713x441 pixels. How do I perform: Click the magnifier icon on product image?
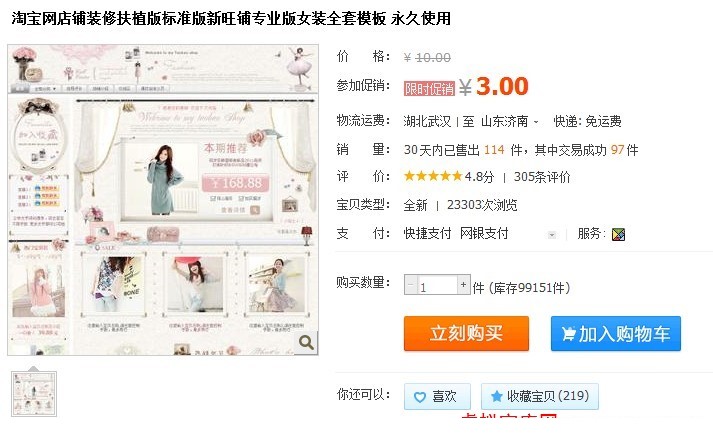tap(306, 342)
